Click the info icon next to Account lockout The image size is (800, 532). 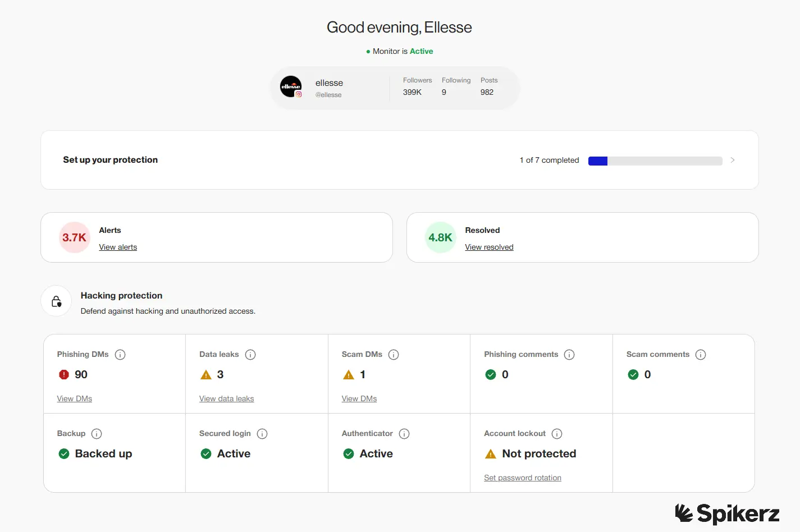557,434
